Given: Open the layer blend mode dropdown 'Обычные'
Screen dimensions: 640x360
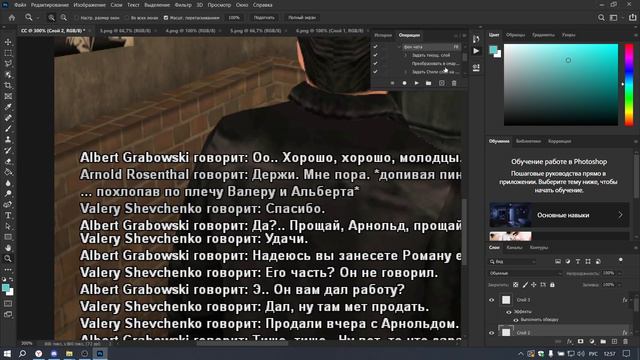Looking at the screenshot, I should coord(525,273).
